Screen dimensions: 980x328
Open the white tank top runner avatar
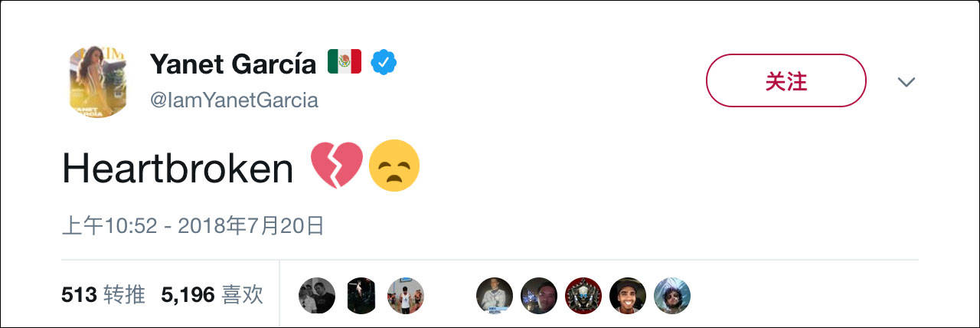(406, 296)
